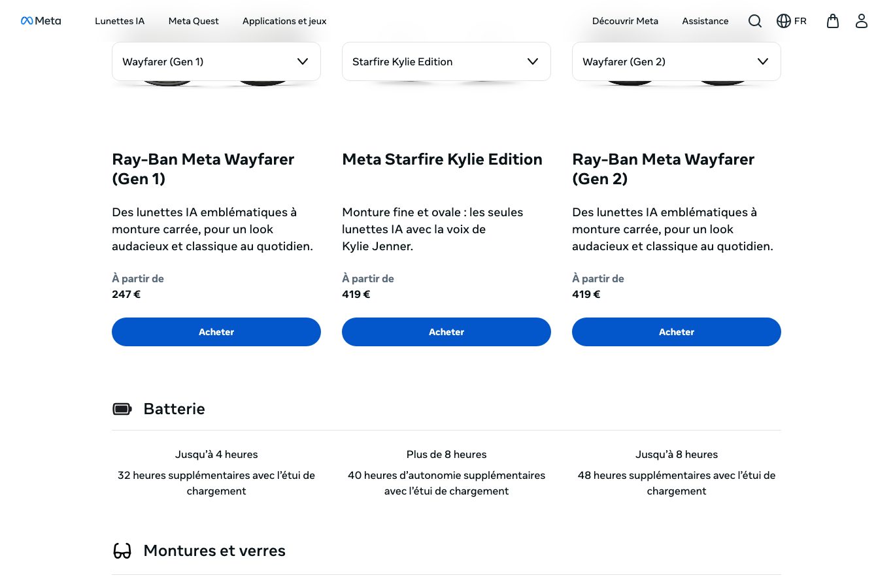Screen dimensions: 893x588
Task: Click Acheter under Starfire Kylie Edition
Action: tap(446, 332)
